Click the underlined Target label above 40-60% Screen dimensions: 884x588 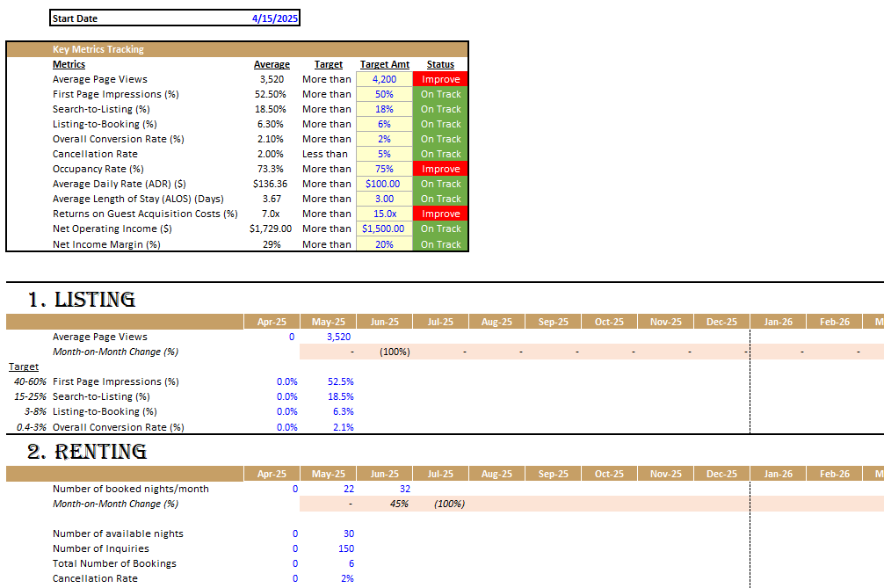24,367
